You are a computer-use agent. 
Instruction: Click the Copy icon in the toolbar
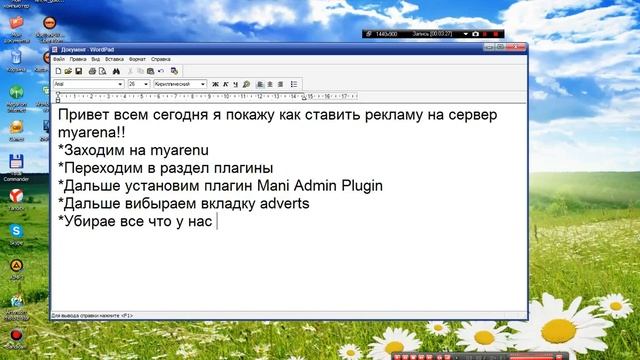[140, 71]
